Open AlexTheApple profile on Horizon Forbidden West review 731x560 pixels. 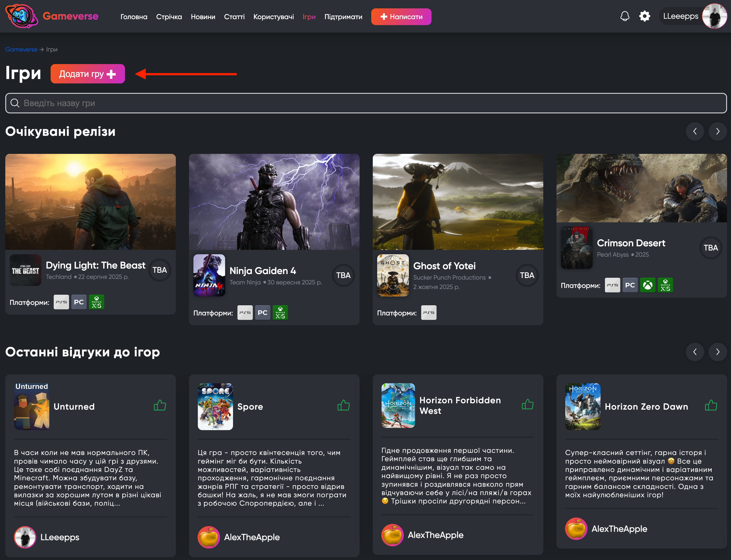(422, 535)
